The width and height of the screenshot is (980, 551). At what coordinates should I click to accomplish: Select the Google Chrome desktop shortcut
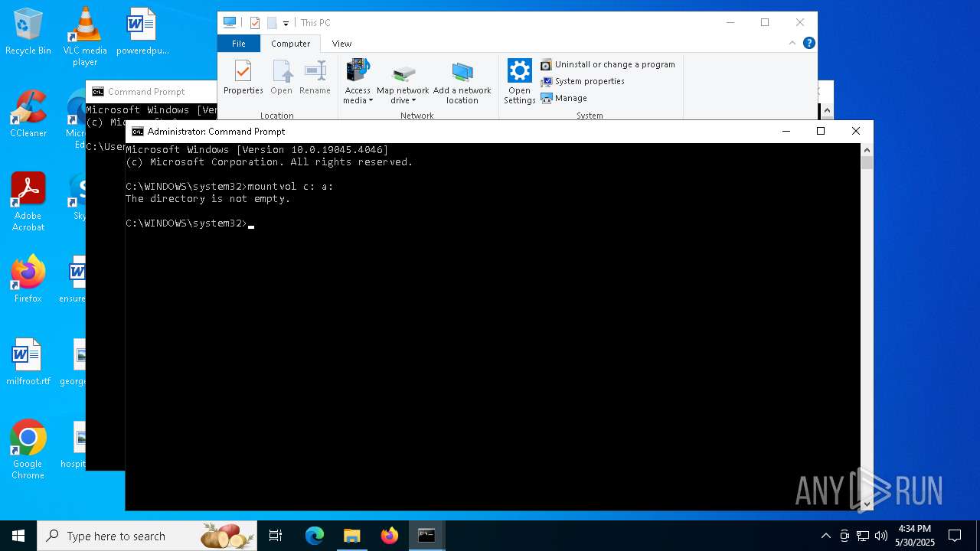click(x=28, y=450)
